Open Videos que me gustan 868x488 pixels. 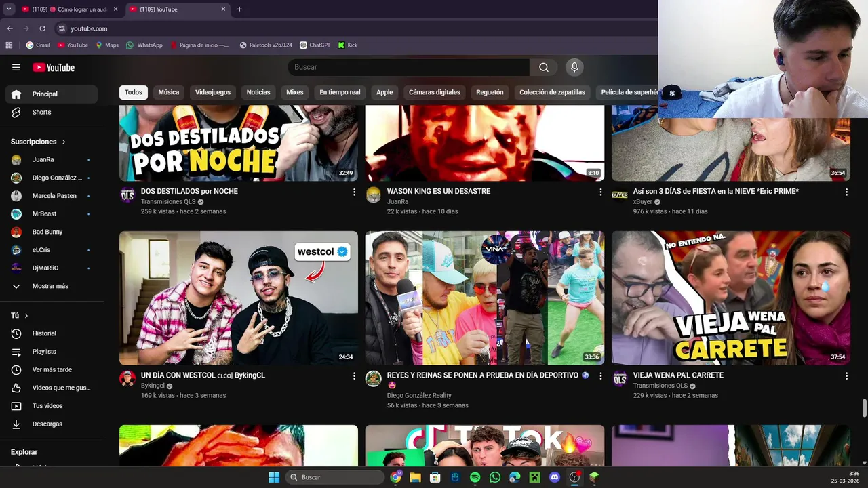point(52,388)
